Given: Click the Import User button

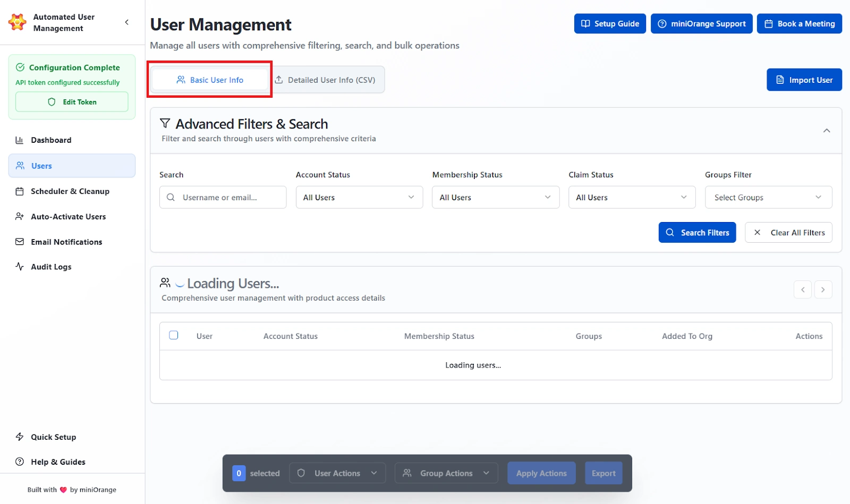Looking at the screenshot, I should [x=804, y=80].
